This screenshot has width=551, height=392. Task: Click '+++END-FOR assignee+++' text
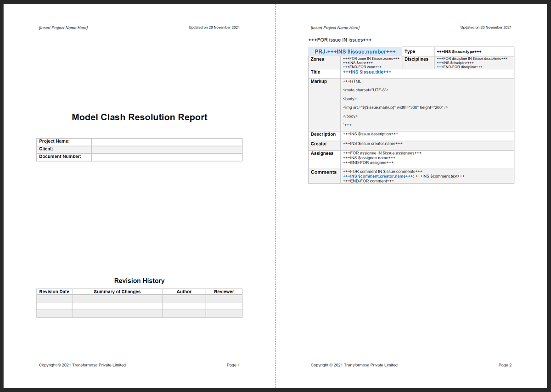tap(368, 162)
